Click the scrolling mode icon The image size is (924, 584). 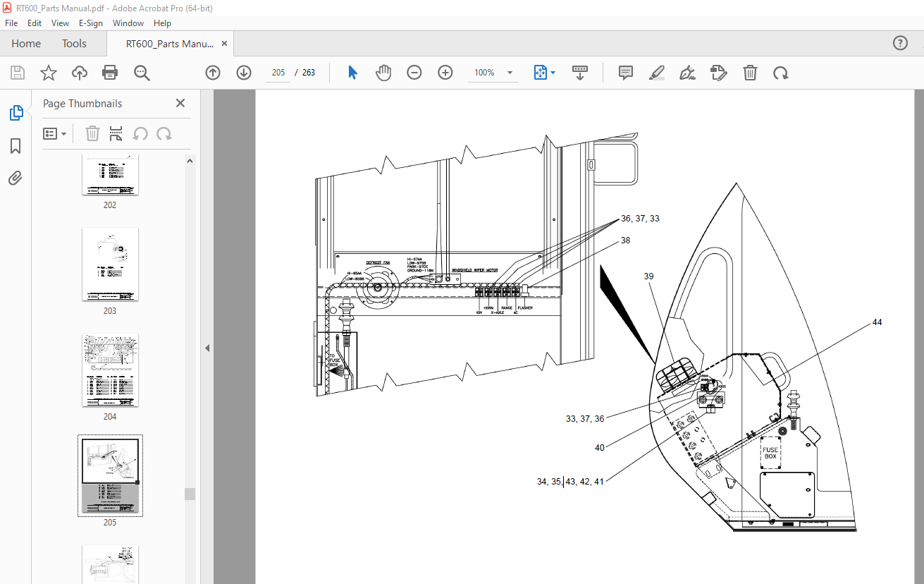click(580, 73)
